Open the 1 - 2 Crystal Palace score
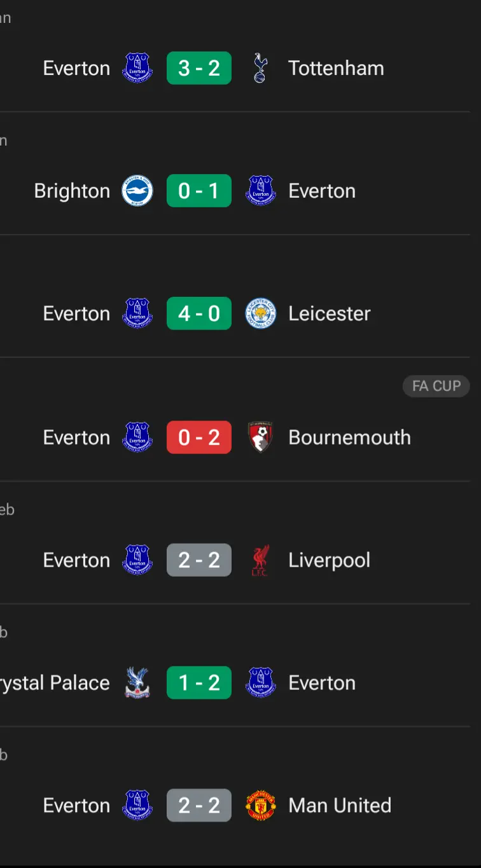Image resolution: width=481 pixels, height=868 pixels. click(x=199, y=683)
